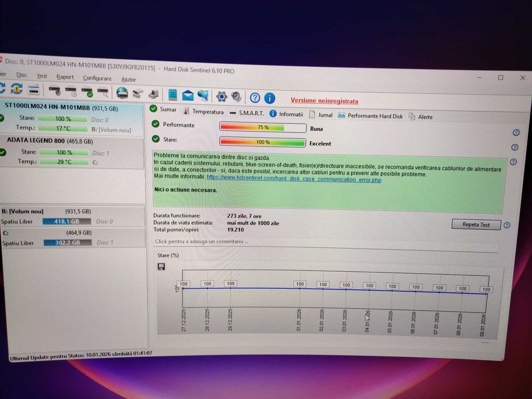Viewport: 532px width, 399px height.
Task: Click the stacked drives list toolbar icon
Action: tap(34, 90)
